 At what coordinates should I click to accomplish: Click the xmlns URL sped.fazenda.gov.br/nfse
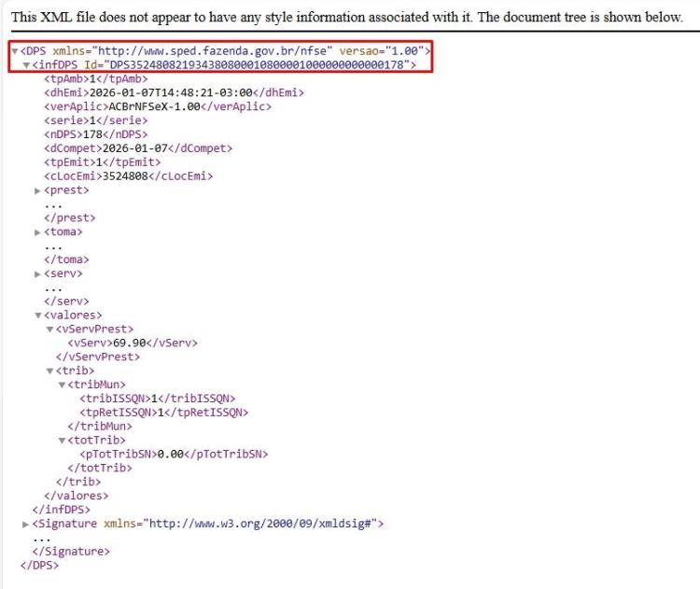212,51
